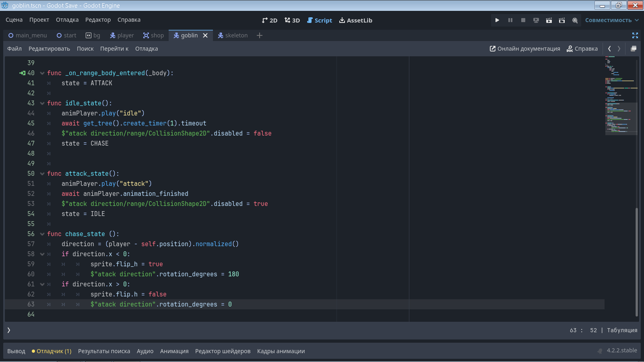Toggle distraction-free mode icon
The width and height of the screenshot is (644, 362).
(635, 35)
